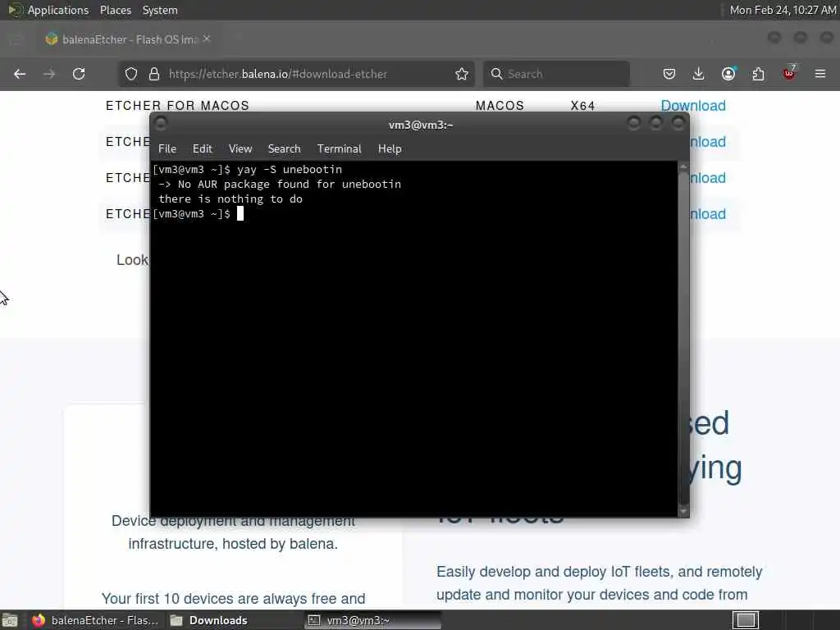Image resolution: width=840 pixels, height=630 pixels.
Task: Click terminal scrollbar down arrow
Action: [x=683, y=512]
